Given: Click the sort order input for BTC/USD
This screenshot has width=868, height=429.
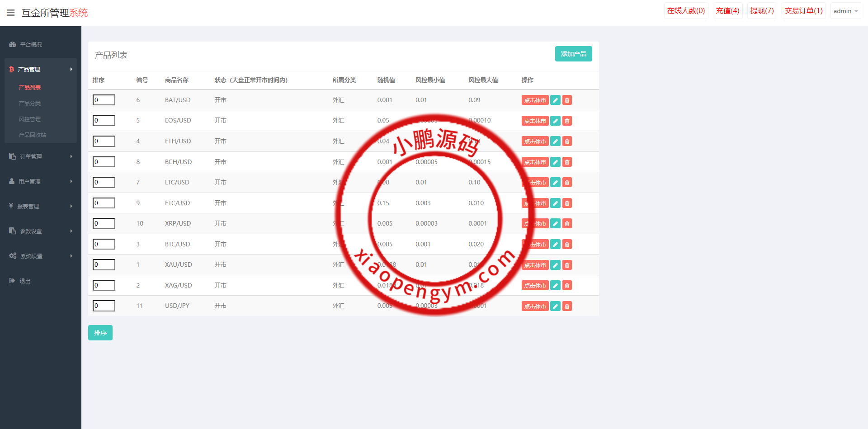Looking at the screenshot, I should point(104,244).
